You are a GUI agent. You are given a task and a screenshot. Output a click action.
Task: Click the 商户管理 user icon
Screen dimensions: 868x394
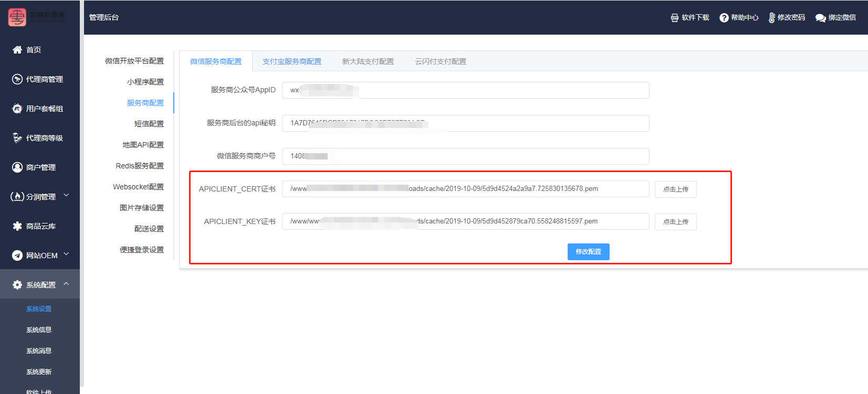[x=17, y=167]
